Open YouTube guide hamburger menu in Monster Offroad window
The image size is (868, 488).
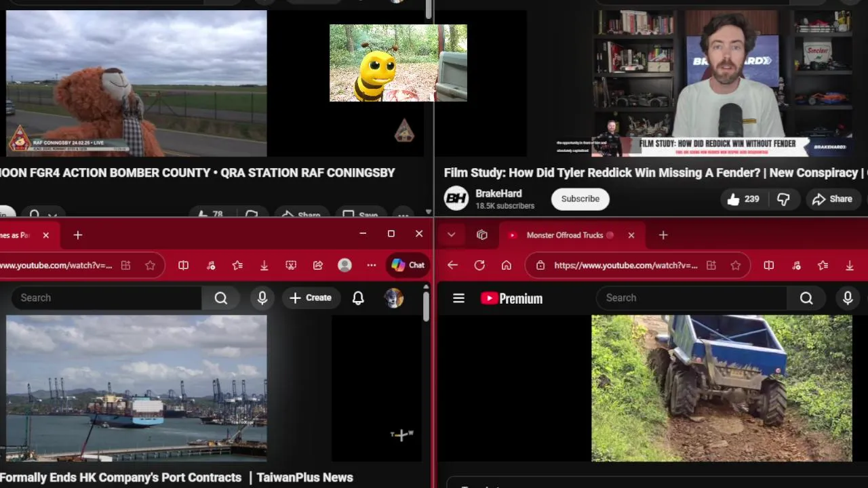point(458,298)
